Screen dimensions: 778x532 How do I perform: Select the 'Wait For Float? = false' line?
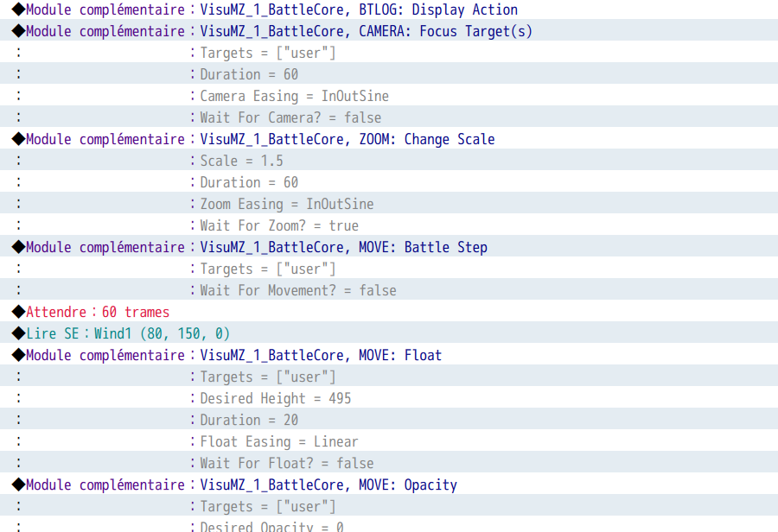point(287,463)
